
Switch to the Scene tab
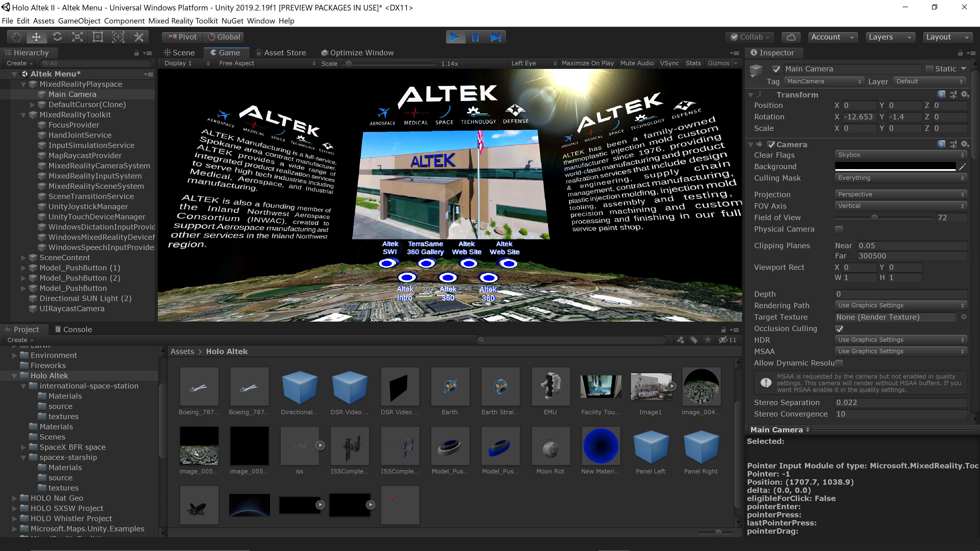(x=179, y=53)
